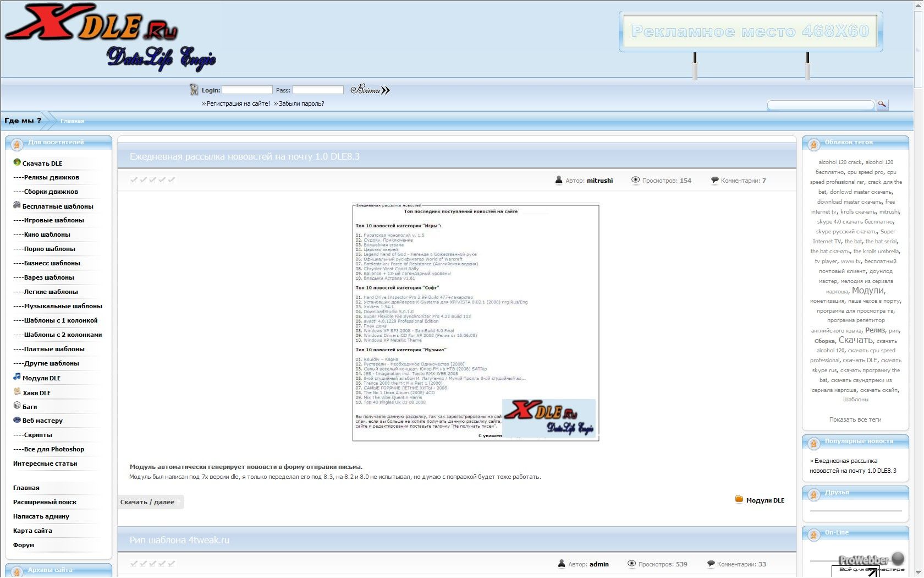
Task: Open the Релизы движков menu item
Action: tap(46, 177)
